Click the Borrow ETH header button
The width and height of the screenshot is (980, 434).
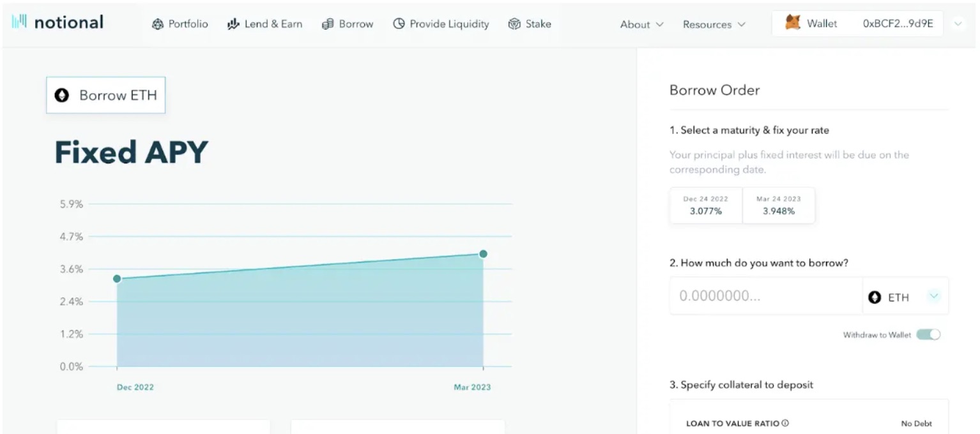105,95
